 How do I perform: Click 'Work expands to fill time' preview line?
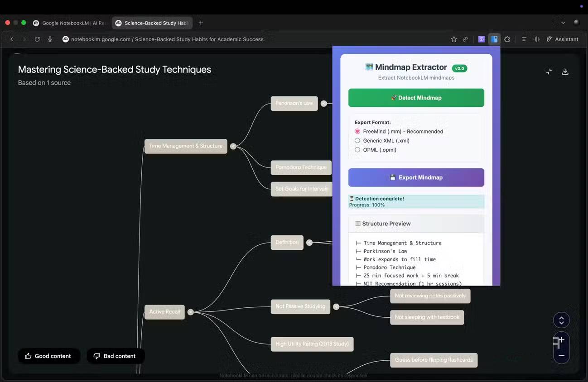400,259
